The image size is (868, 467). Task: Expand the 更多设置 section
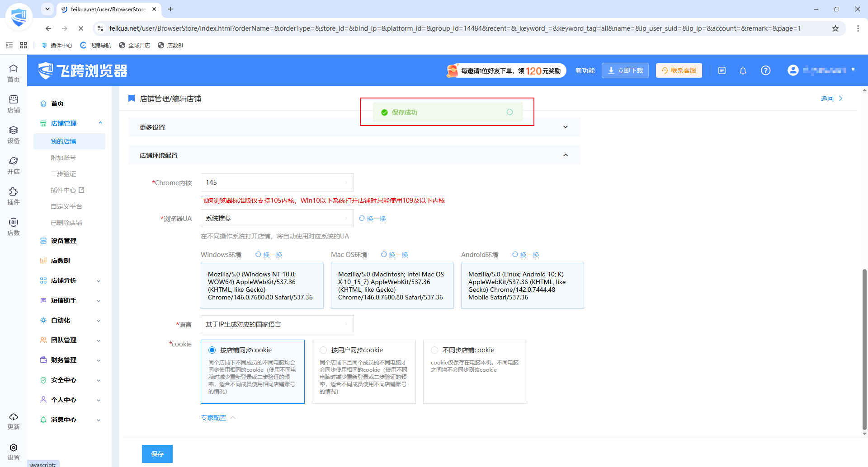[354, 127]
